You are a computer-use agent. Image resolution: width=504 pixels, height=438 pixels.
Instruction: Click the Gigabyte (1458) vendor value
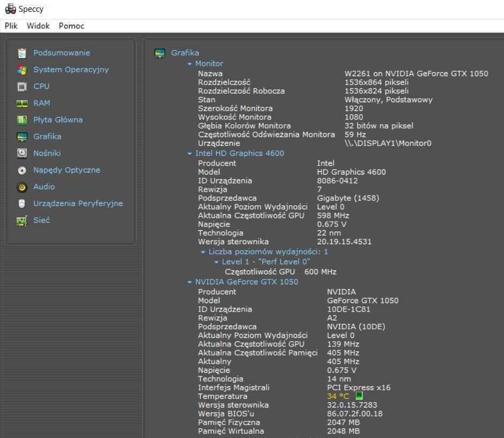348,198
